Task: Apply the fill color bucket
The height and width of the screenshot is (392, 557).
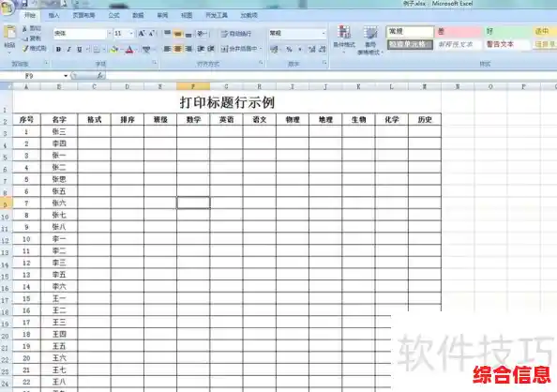Action: coord(114,50)
